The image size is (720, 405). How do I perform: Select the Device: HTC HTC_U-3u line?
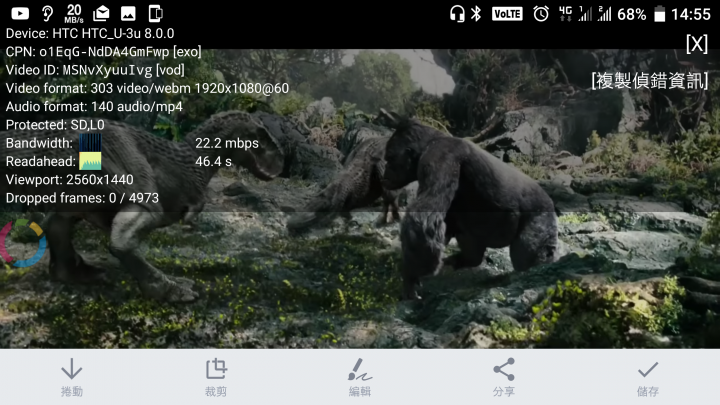90,34
